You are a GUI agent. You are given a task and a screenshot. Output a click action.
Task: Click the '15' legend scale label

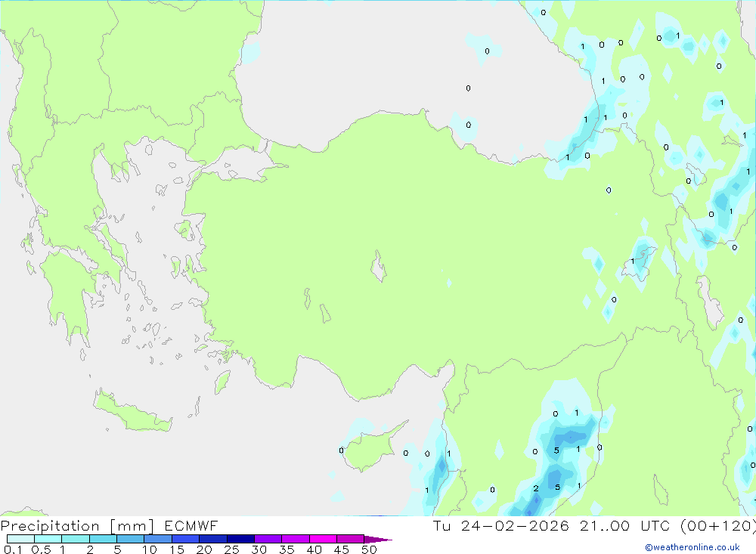coord(177,549)
